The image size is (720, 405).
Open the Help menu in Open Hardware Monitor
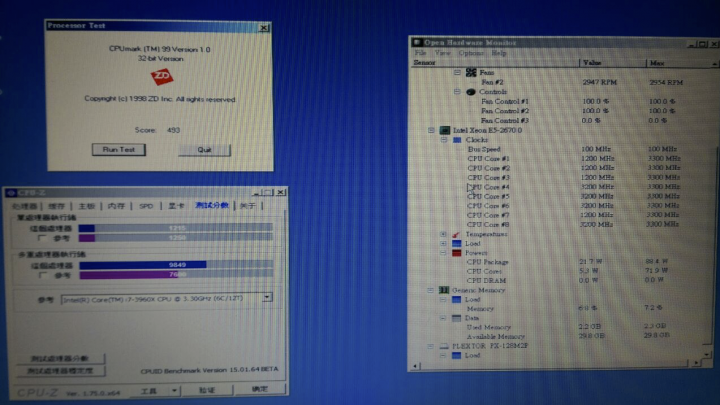pos(499,53)
